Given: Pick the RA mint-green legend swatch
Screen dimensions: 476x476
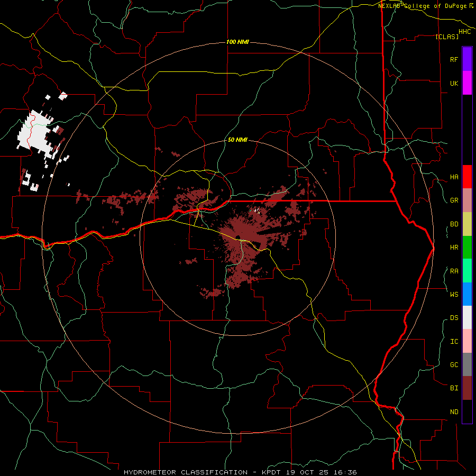Looking at the screenshot, I should (467, 271).
